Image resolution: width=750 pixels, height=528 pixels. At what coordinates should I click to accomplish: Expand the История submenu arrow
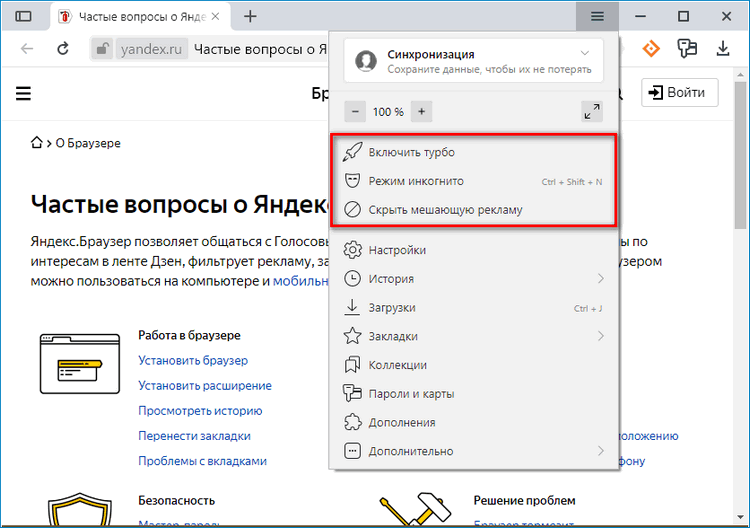tap(601, 278)
